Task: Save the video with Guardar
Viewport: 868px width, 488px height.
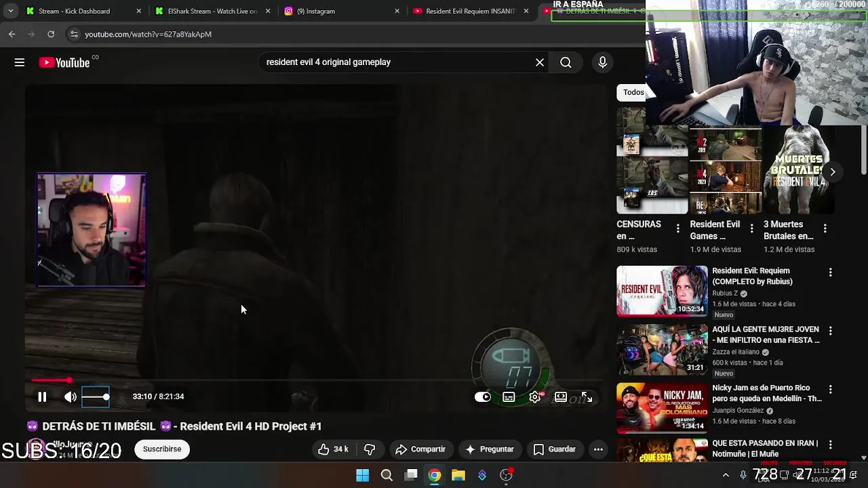Action: tap(555, 449)
